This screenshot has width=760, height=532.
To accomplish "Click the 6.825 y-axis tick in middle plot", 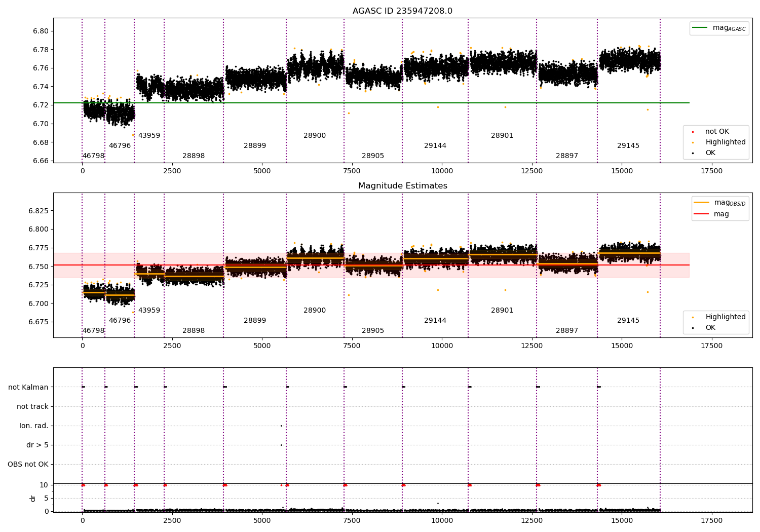I will [39, 211].
